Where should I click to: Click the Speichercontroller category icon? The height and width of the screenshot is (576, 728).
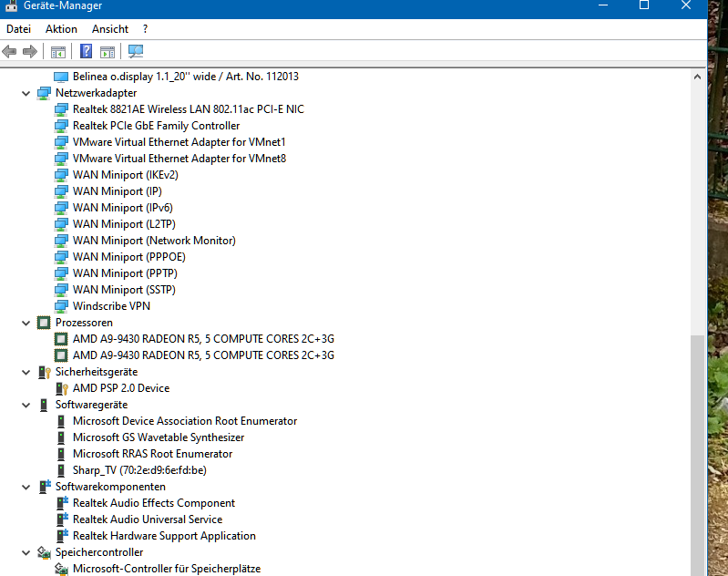tap(44, 552)
